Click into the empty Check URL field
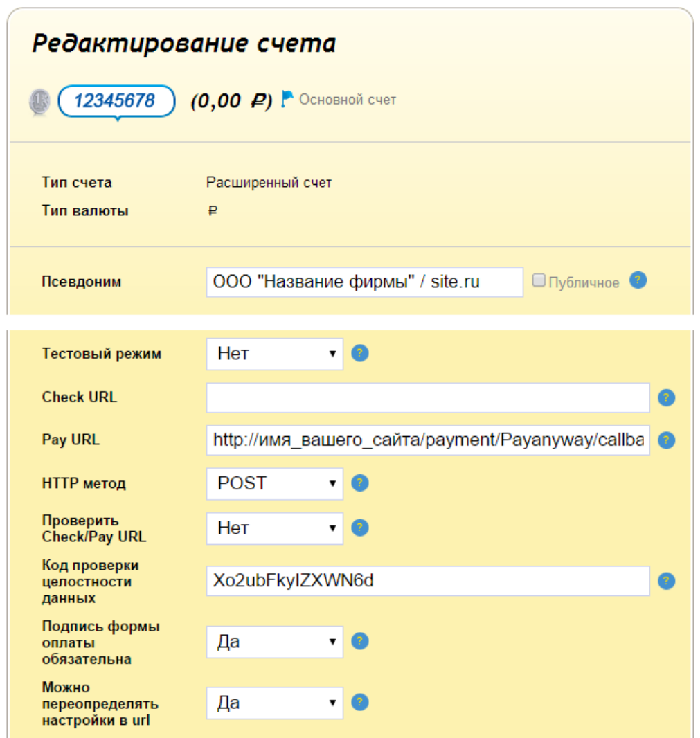 click(427, 398)
